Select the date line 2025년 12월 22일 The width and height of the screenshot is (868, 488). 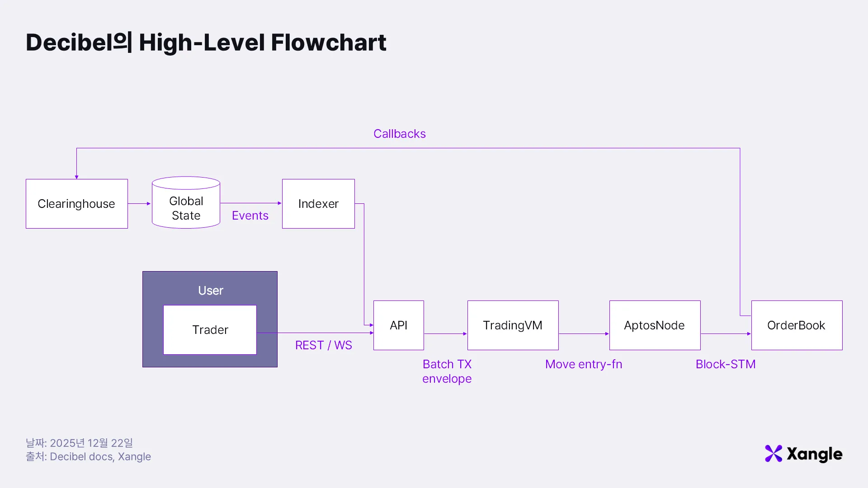click(x=79, y=443)
